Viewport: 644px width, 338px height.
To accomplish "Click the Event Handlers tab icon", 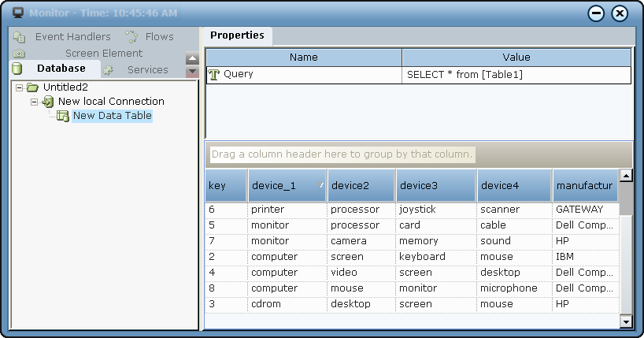I will tap(20, 37).
